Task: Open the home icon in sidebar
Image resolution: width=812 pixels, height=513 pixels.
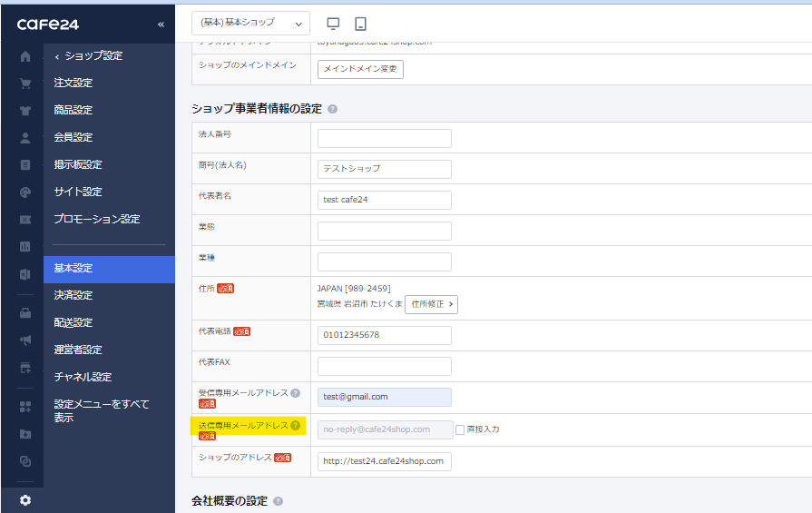Action: tap(24, 56)
